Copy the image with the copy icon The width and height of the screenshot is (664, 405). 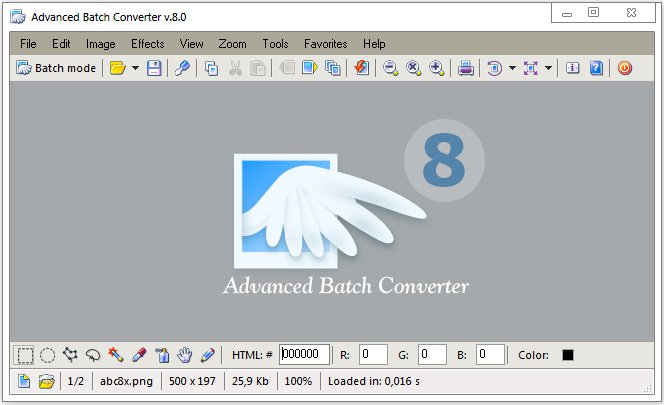pyautogui.click(x=211, y=68)
